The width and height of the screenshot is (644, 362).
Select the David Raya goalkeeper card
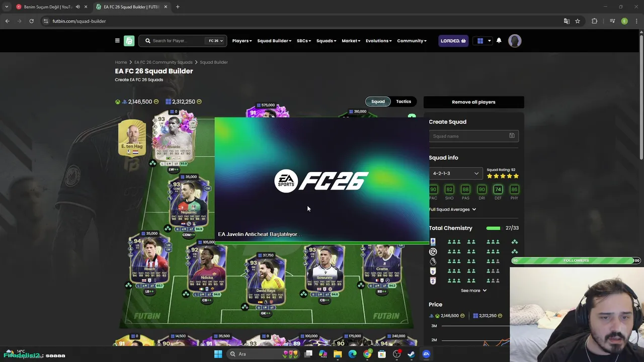pos(266,282)
